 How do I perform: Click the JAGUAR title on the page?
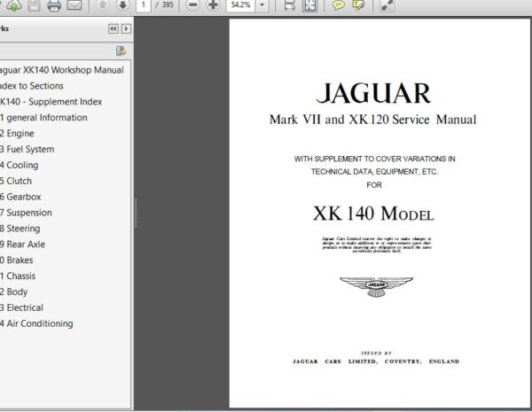tap(373, 94)
